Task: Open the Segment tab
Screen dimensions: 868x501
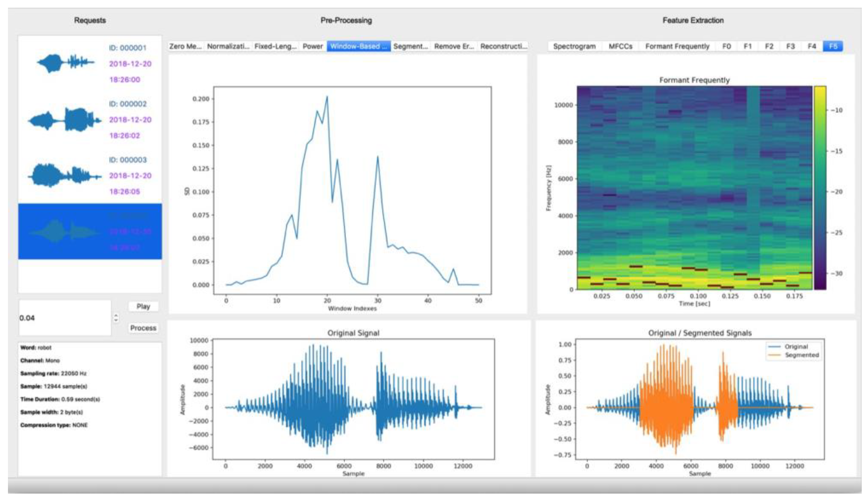Action: pyautogui.click(x=410, y=46)
